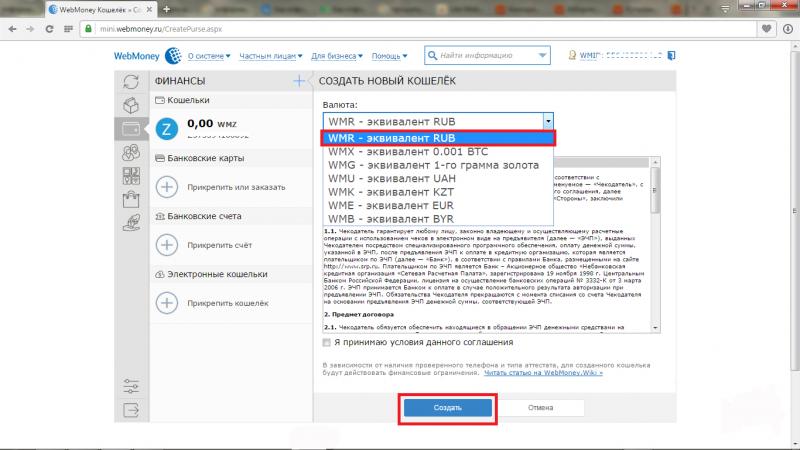Image resolution: width=800 pixels, height=450 pixels.
Task: Click the apps grid icon in browser toolbar
Action: 68,29
